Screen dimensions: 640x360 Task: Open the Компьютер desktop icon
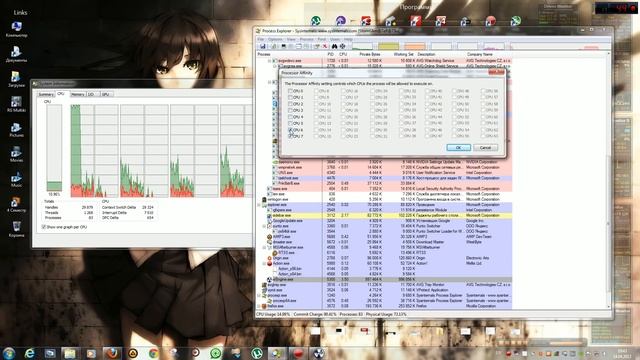coord(16,30)
